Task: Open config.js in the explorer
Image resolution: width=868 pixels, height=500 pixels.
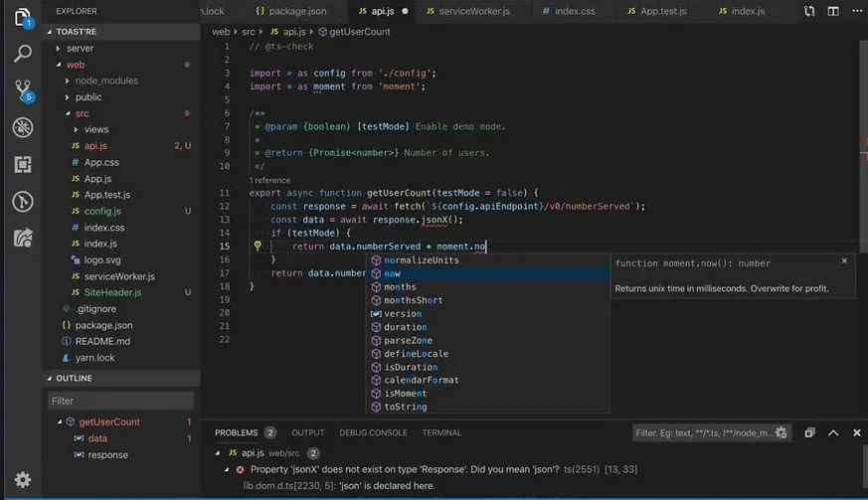Action: click(x=102, y=211)
